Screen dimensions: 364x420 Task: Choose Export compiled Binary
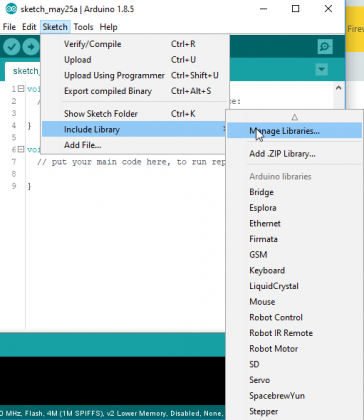[x=135, y=91]
